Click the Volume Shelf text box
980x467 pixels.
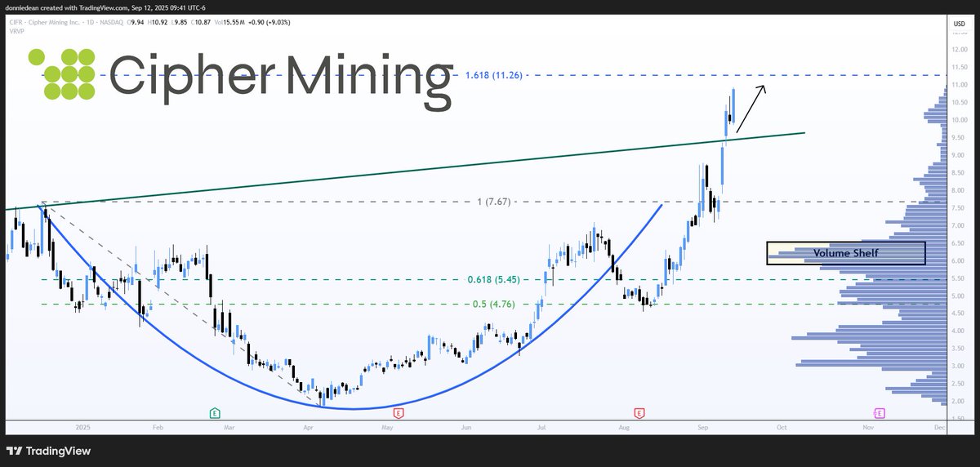click(x=846, y=253)
